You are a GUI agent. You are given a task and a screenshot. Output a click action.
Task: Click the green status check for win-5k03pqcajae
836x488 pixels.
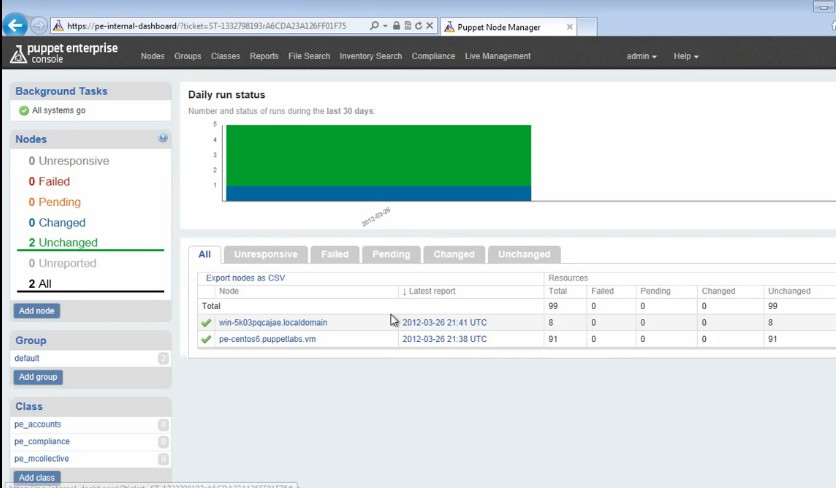pyautogui.click(x=206, y=323)
